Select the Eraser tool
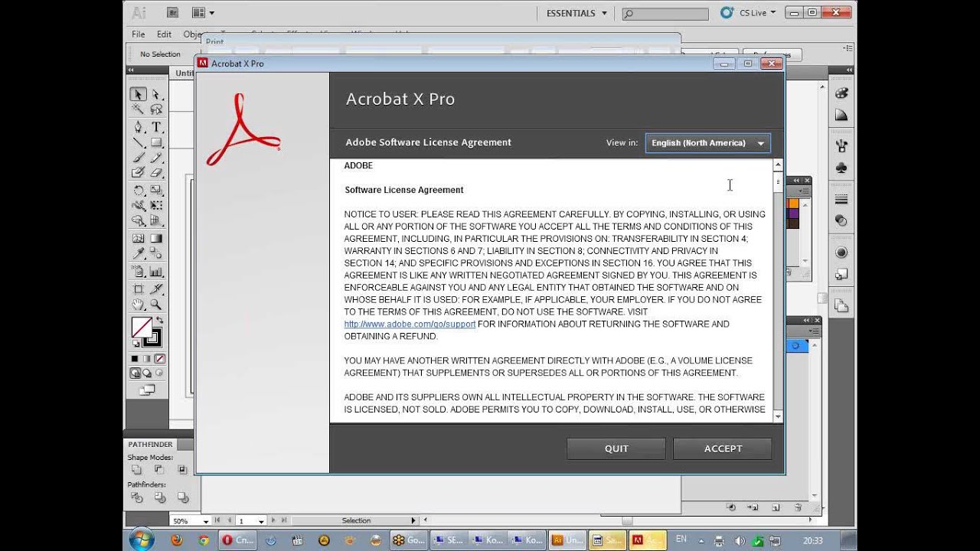Viewport: 980px width, 551px height. [156, 173]
